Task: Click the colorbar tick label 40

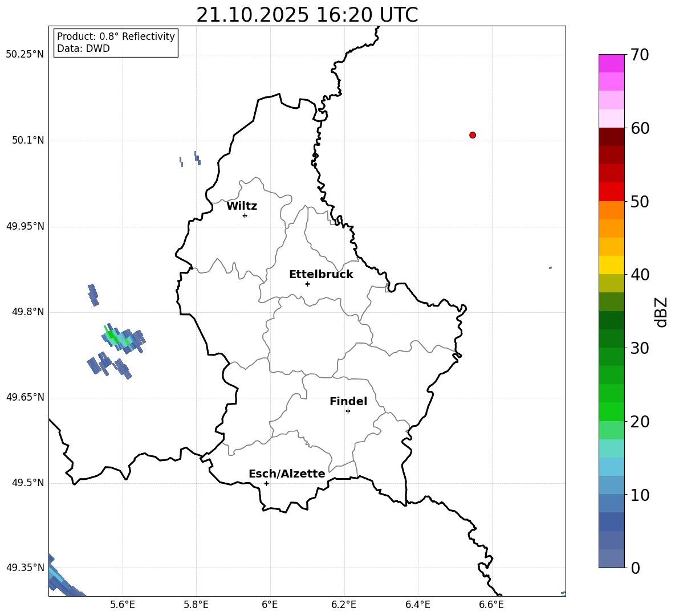Action: [x=640, y=275]
